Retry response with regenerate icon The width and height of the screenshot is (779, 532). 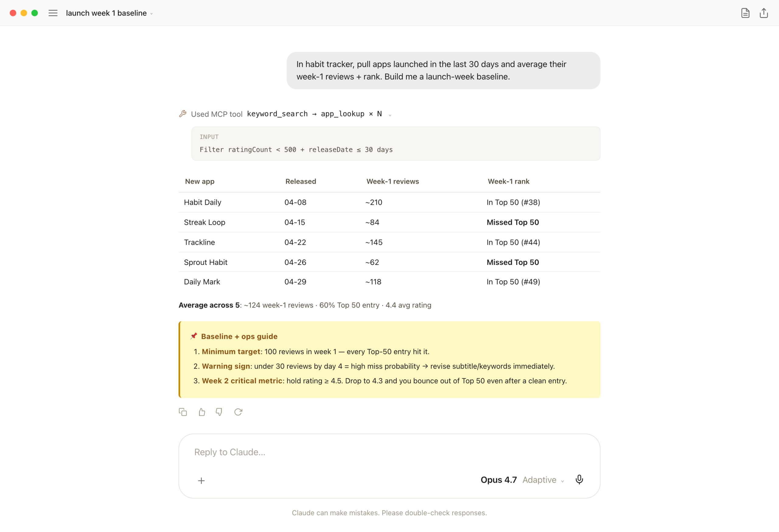238,412
